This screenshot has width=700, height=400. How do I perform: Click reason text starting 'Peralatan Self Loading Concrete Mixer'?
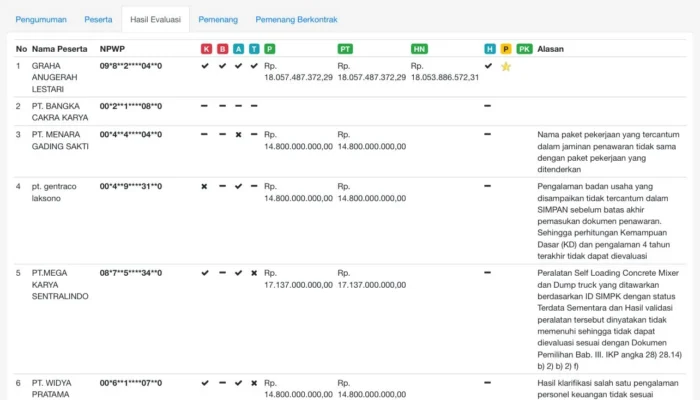[x=609, y=319]
